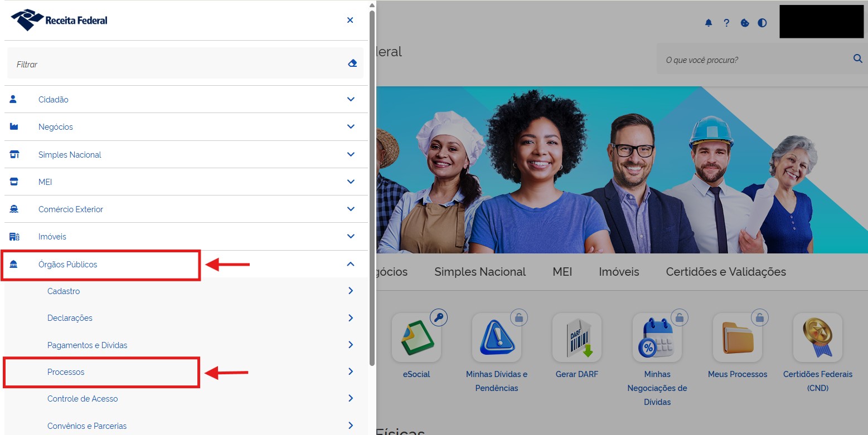Image resolution: width=868 pixels, height=435 pixels.
Task: Toggle the high contrast mode icon
Action: (x=762, y=23)
